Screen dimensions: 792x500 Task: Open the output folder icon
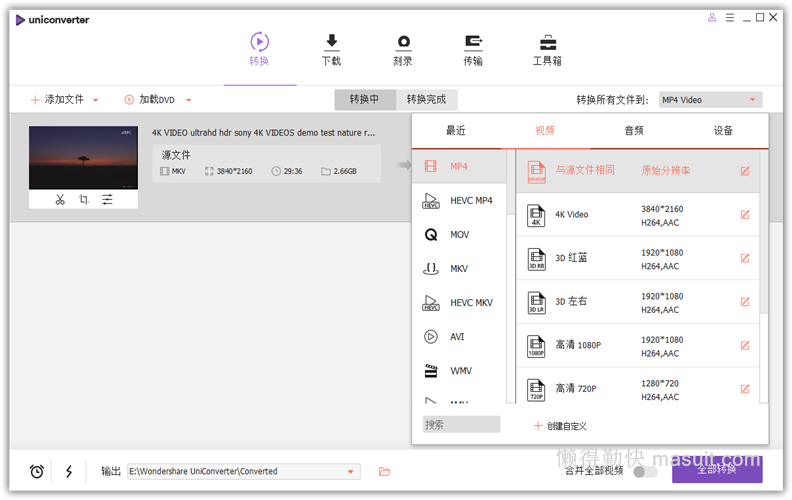[384, 471]
